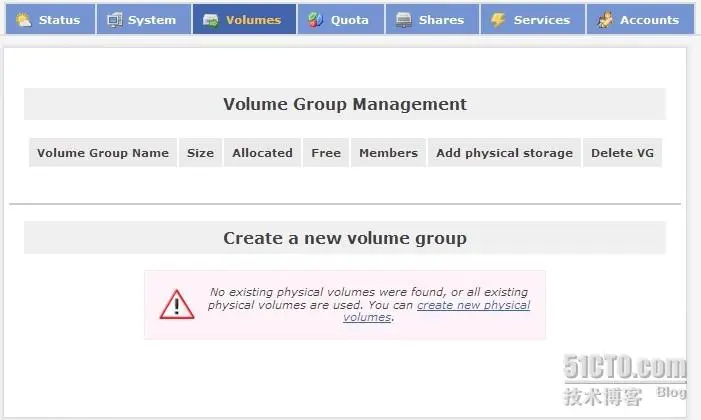Open the Shares tab
Image resolution: width=701 pixels, height=420 pixels.
coord(432,19)
